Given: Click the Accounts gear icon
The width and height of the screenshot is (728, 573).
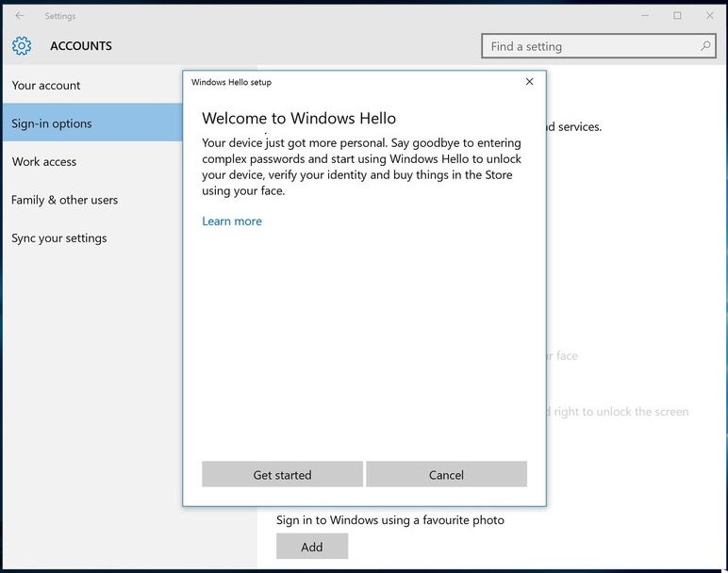Looking at the screenshot, I should 22,46.
